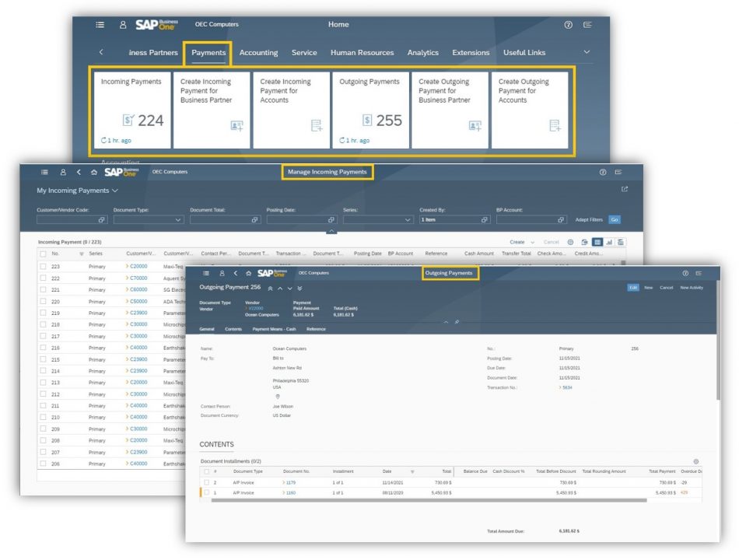
Task: Select checkbox for incoming payment 213
Action: click(43, 383)
